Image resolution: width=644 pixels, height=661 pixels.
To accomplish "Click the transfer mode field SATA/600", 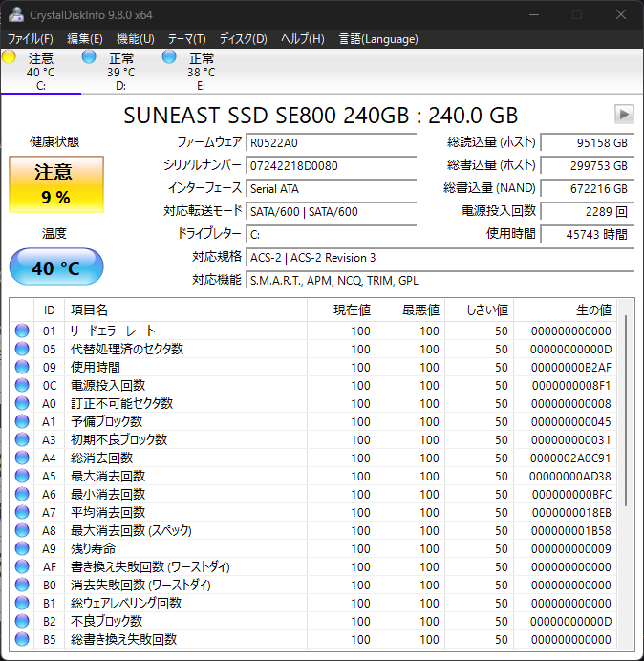I will pos(332,211).
